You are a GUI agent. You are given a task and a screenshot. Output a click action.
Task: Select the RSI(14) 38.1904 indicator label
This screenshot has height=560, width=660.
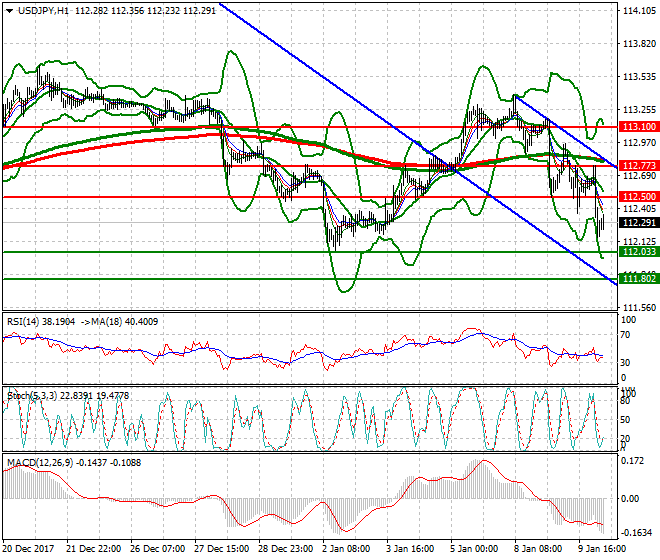(41, 322)
